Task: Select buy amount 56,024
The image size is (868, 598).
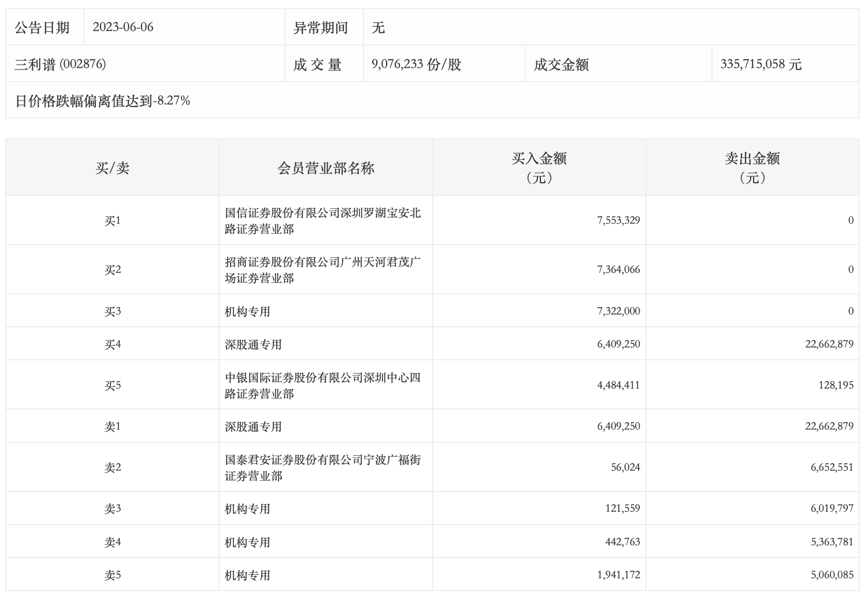Action: [625, 467]
